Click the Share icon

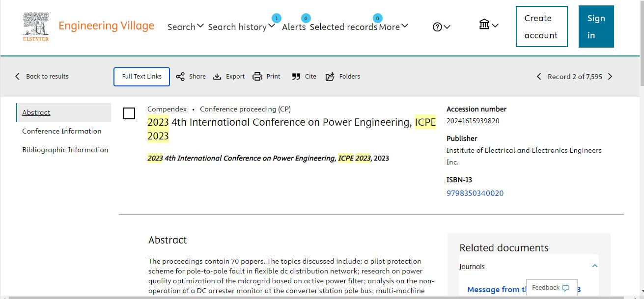(x=181, y=77)
